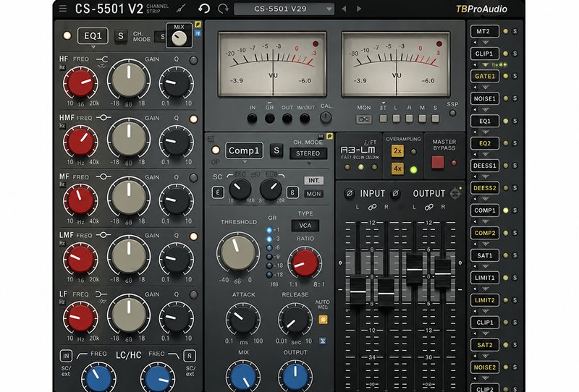Click the HMF band bell filter type icon

click(103, 118)
